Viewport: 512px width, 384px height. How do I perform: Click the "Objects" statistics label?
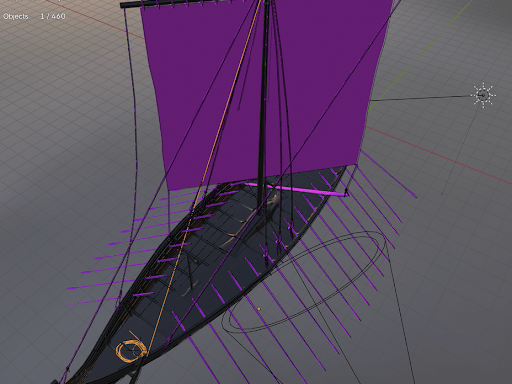click(x=16, y=16)
